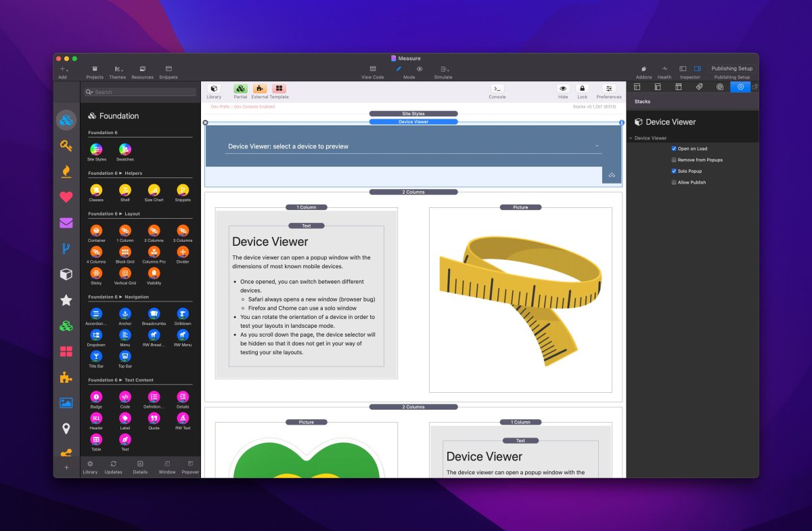Open the device selector dropdown
Image resolution: width=812 pixels, height=531 pixels.
click(413, 146)
